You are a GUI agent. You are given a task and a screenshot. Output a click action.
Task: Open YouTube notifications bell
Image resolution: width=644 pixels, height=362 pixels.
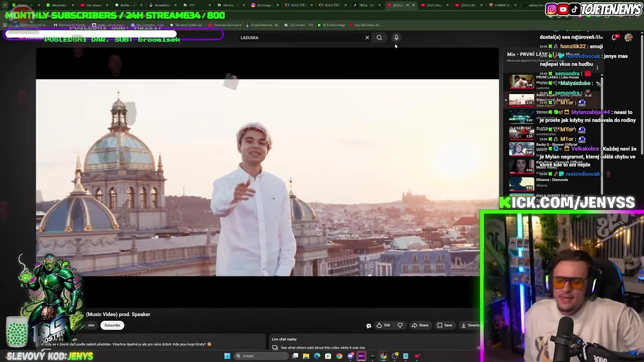614,37
